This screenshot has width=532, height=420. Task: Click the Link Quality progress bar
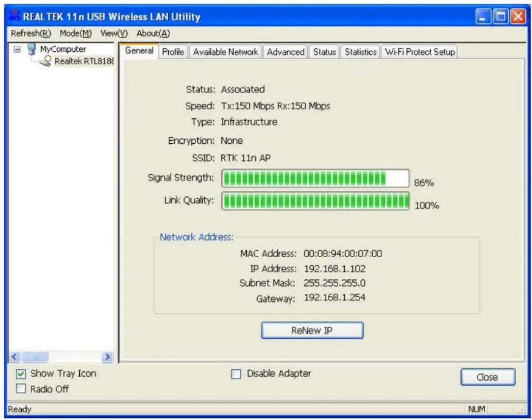click(315, 201)
